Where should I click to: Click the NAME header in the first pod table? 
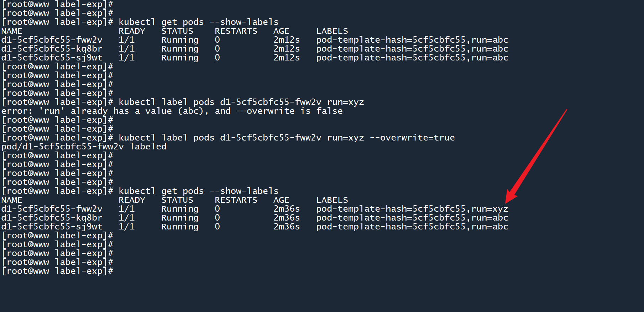[x=12, y=31]
